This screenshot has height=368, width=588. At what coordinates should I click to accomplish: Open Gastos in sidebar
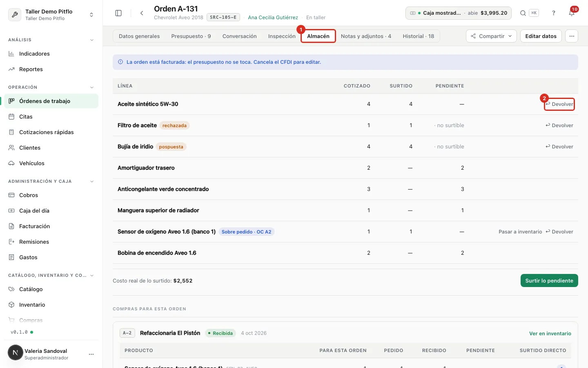coord(51,257)
